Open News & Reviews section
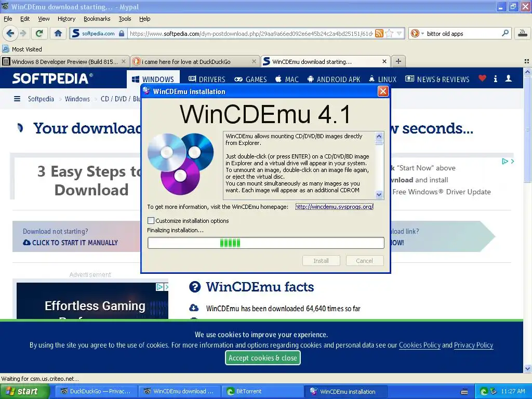Viewport: 532px width, 399px height. point(437,79)
